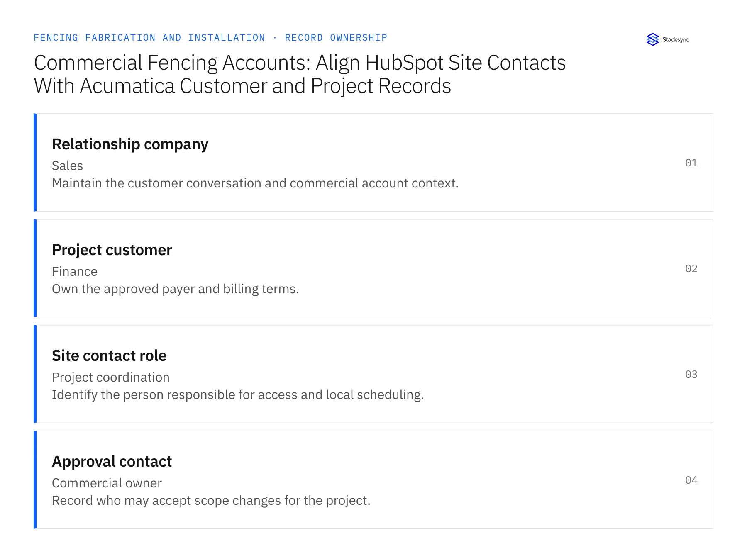Open the 'Approval contact' card heading
The image size is (747, 560).
point(112,462)
